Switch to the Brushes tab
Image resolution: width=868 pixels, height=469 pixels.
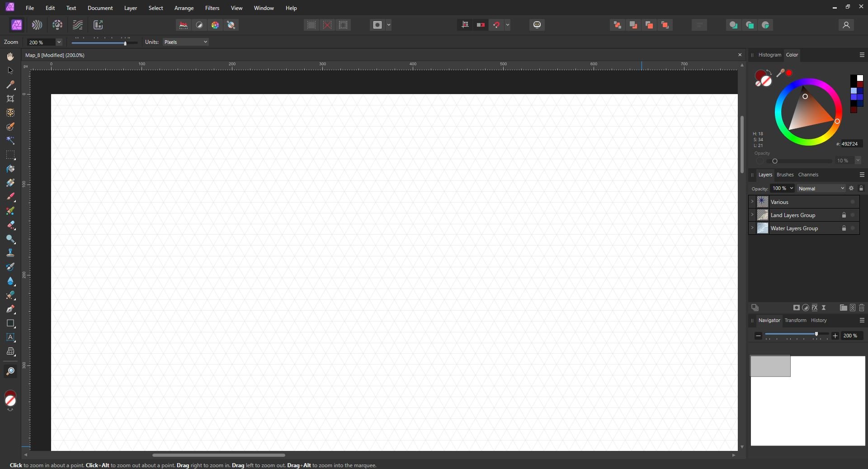(785, 175)
